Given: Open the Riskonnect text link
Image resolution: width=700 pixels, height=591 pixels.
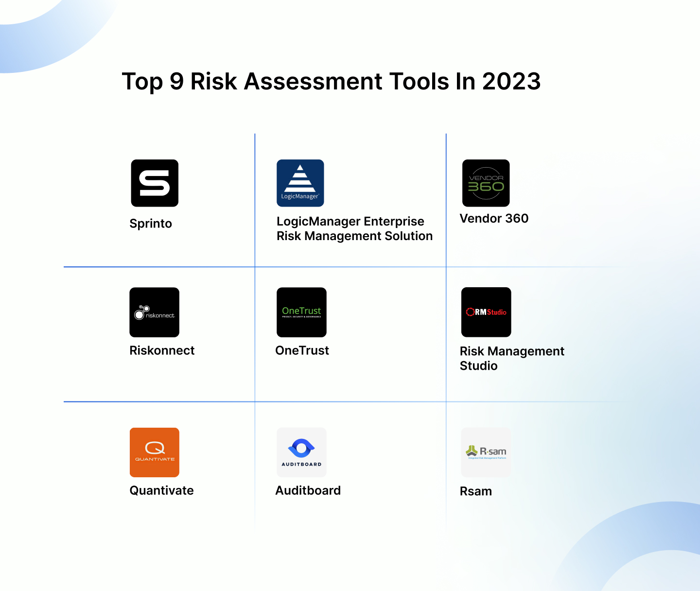Looking at the screenshot, I should [x=162, y=350].
